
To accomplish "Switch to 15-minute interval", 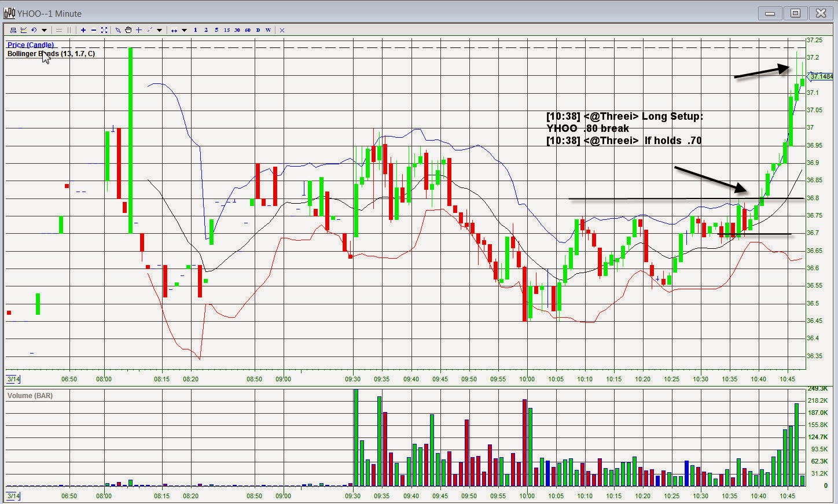I will pyautogui.click(x=227, y=30).
